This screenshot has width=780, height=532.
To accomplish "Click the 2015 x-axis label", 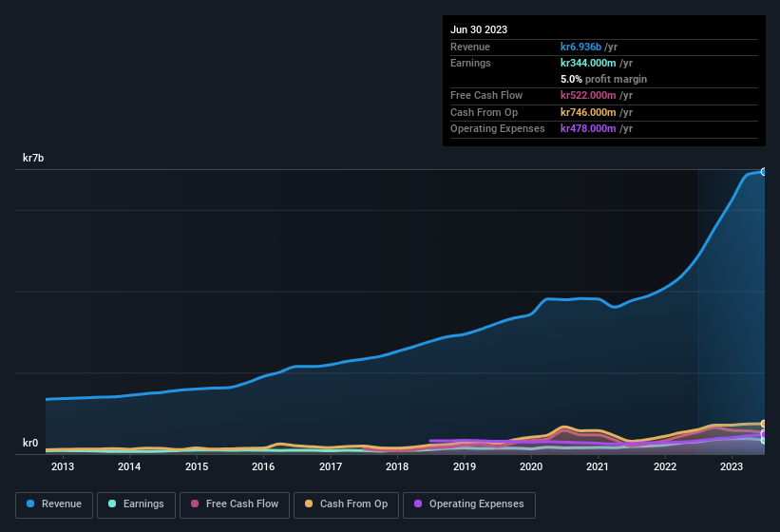I will tap(197, 466).
